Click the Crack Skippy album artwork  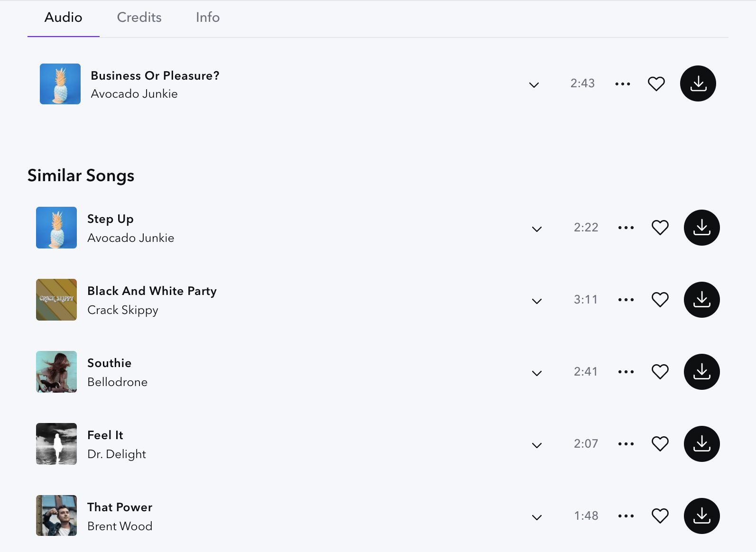[56, 299]
